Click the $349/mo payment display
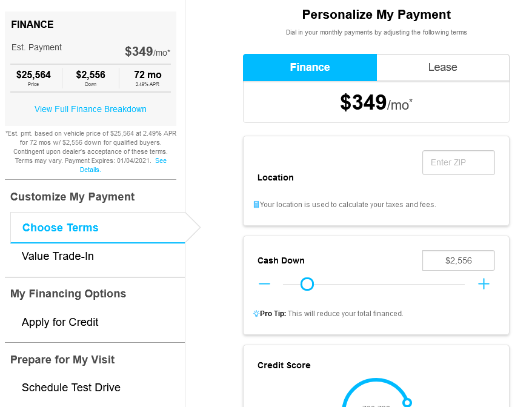This screenshot has height=407, width=532. click(376, 102)
